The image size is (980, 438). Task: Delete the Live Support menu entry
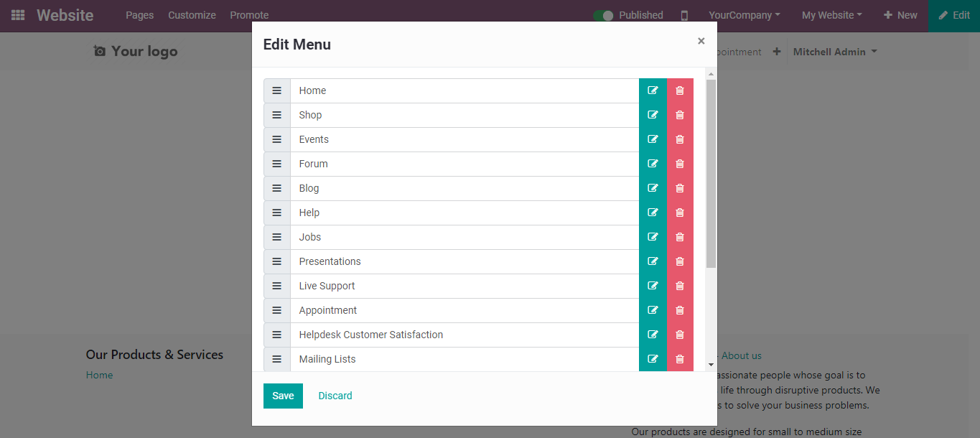(x=680, y=286)
